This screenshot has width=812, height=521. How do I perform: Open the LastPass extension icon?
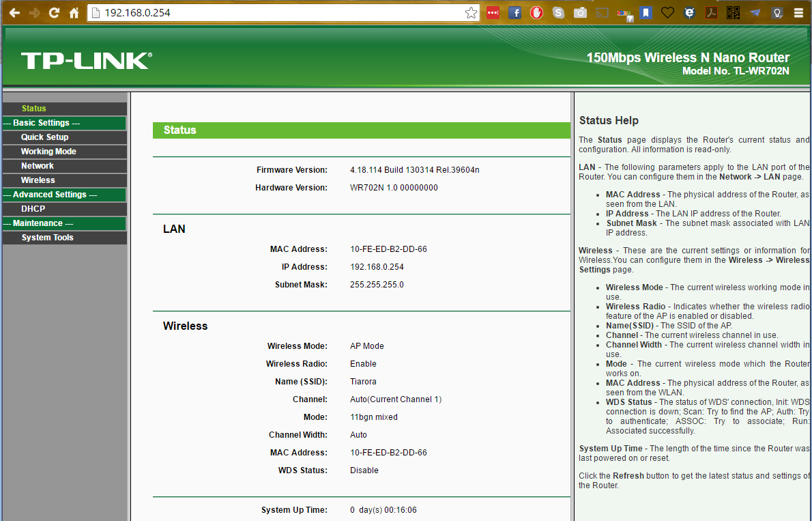pos(493,13)
